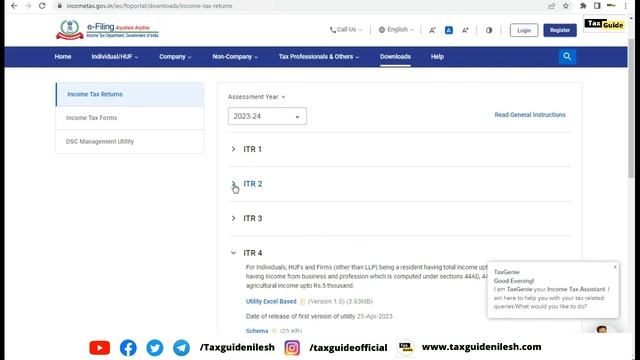This screenshot has height=360, width=640.
Task: Click the e-Filing portal logo
Action: pyautogui.click(x=107, y=30)
